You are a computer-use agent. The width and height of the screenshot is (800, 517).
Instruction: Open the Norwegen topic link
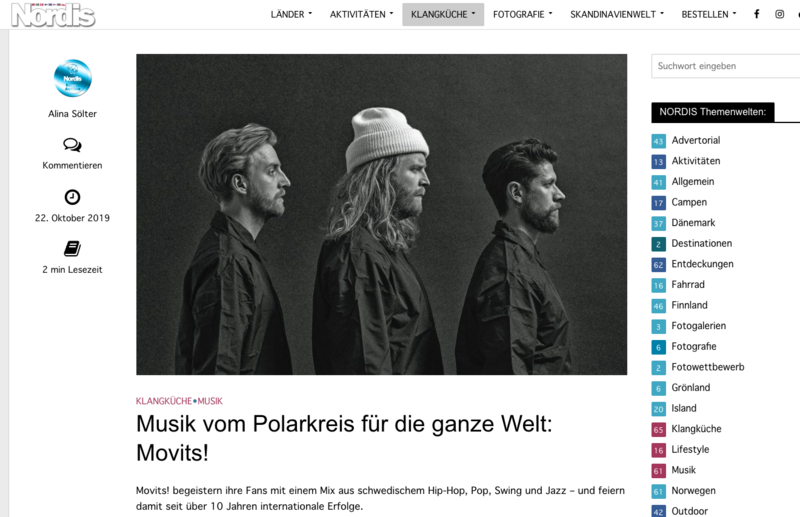(693, 490)
